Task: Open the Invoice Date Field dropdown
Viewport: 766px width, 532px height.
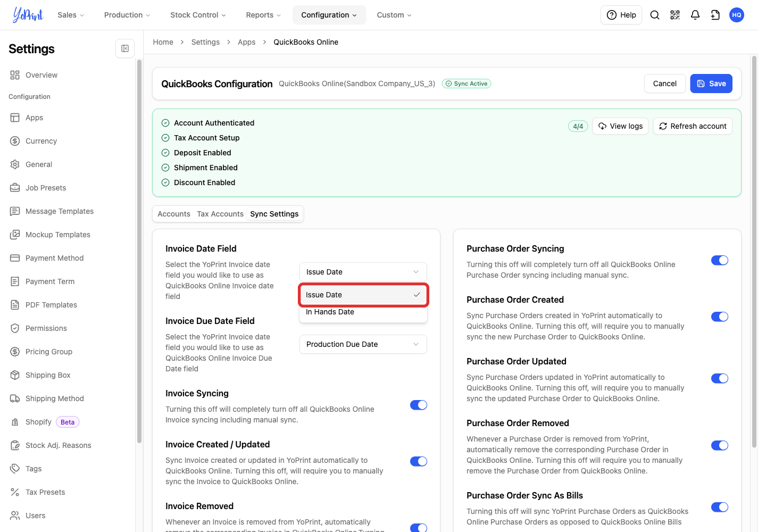Action: [363, 272]
